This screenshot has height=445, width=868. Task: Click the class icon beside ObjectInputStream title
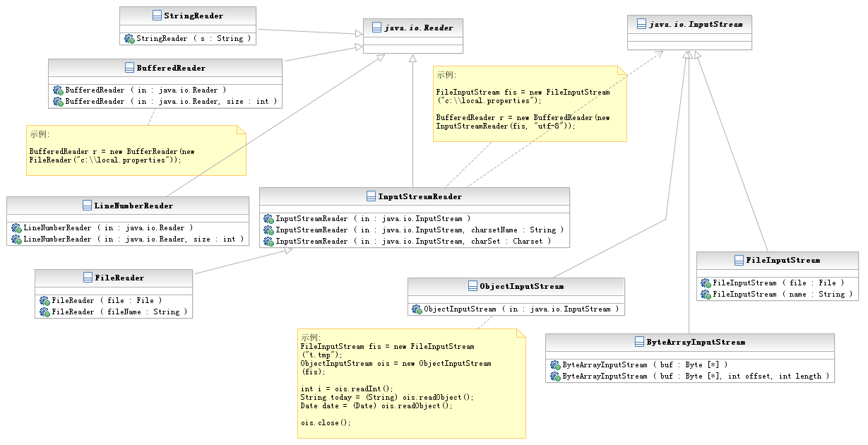(x=473, y=286)
